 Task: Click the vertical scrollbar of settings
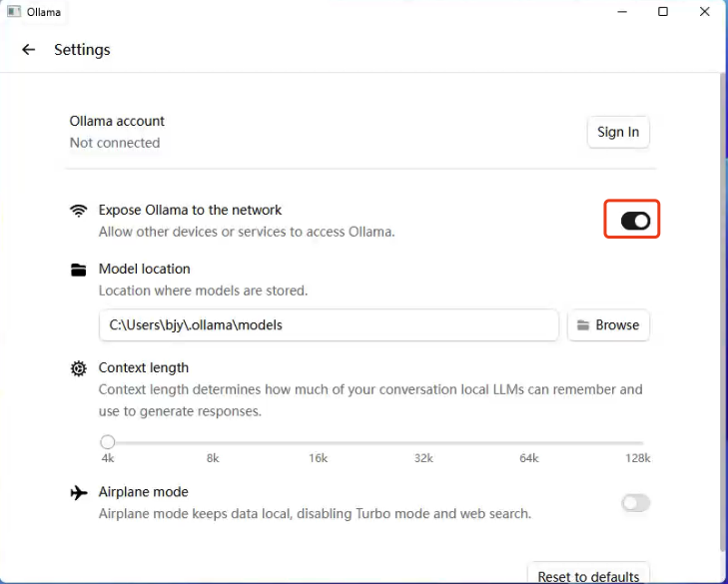click(722, 299)
